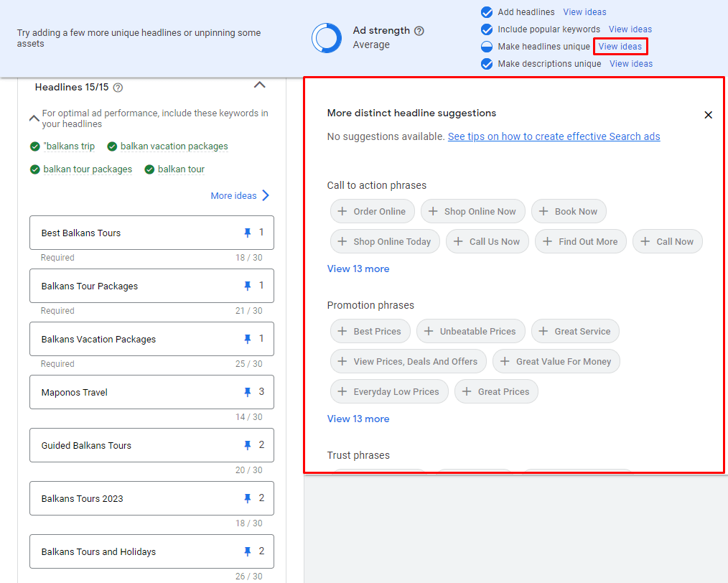Image resolution: width=728 pixels, height=583 pixels.
Task: Click the Make headlines unique half-filled icon
Action: click(487, 47)
